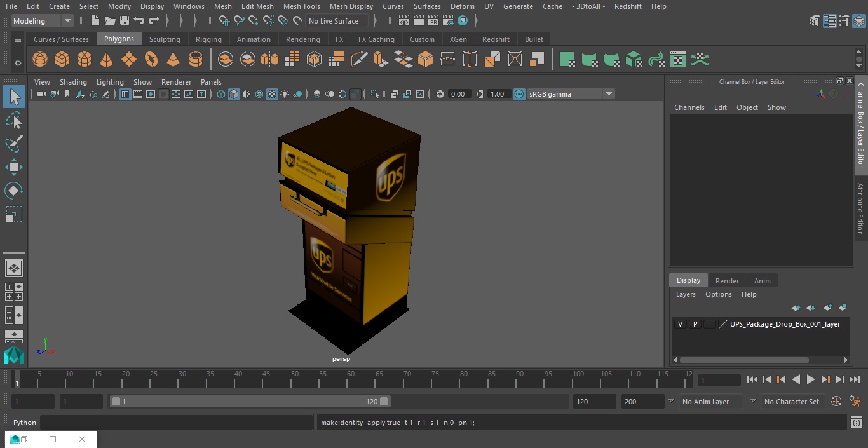This screenshot has width=868, height=448.
Task: Play the animation forwards
Action: [811, 379]
